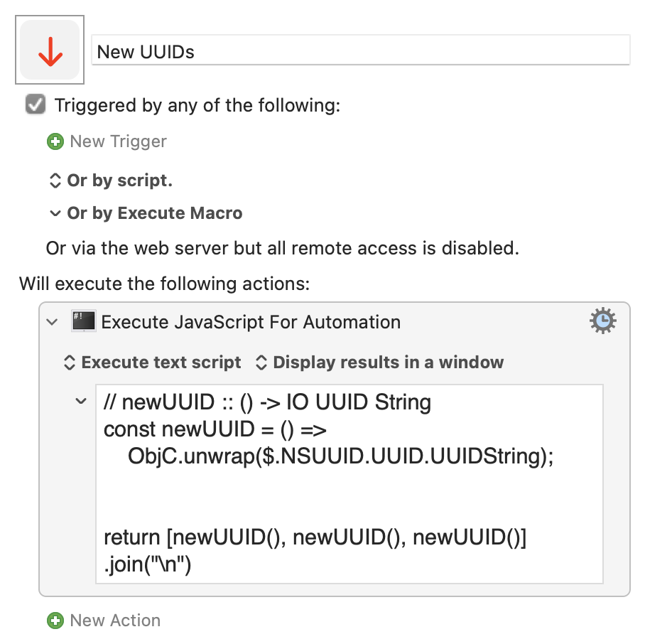Viewport: 645px width, 644px height.
Task: Click inside the JavaScript script text area
Action: [349, 484]
